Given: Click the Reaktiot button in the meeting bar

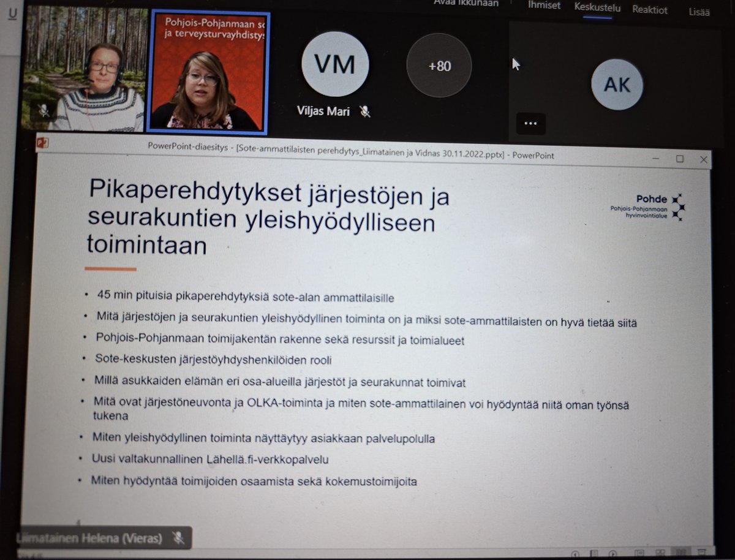Looking at the screenshot, I should [650, 10].
